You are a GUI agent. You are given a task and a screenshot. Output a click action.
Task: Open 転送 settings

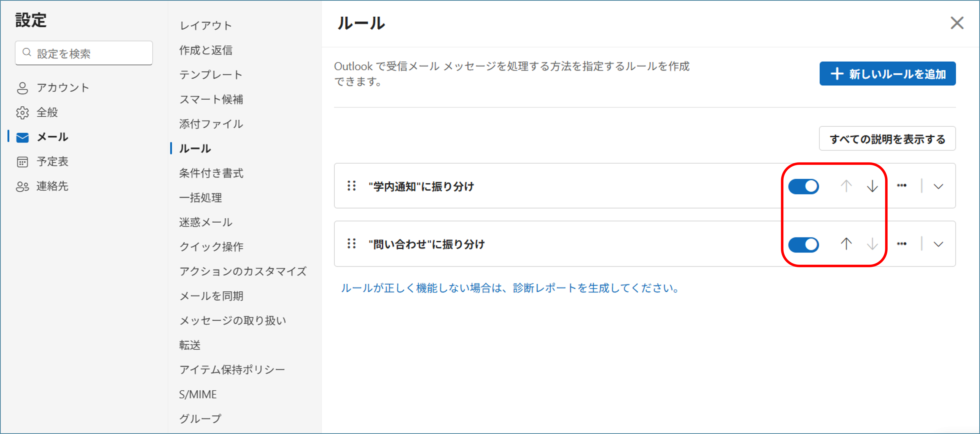point(190,345)
